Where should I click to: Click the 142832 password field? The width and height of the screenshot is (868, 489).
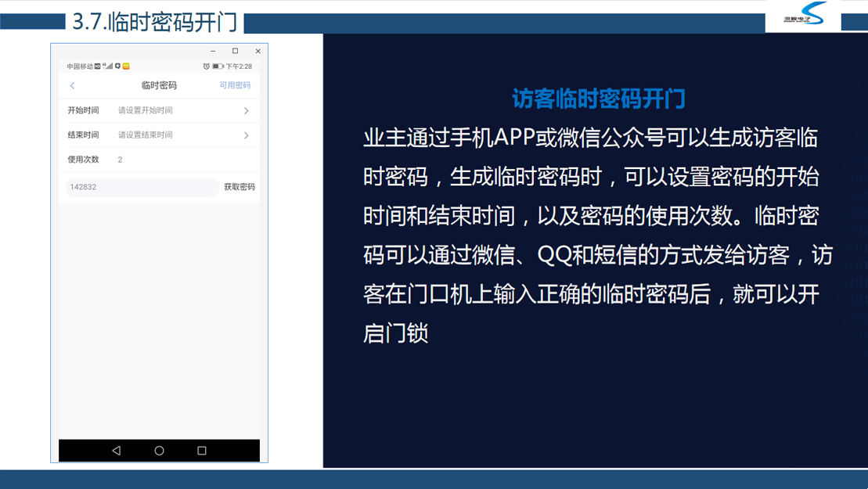point(141,187)
